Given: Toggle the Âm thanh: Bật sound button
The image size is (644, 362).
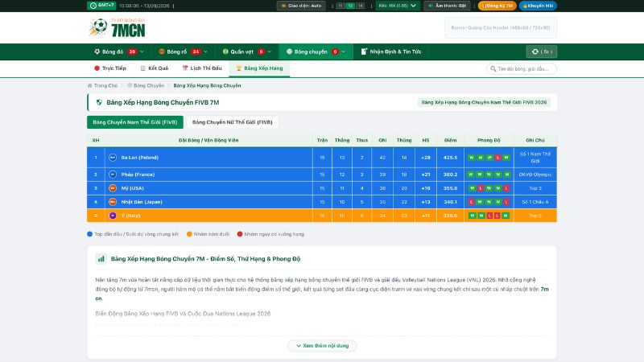Looking at the screenshot, I should click(x=448, y=6).
